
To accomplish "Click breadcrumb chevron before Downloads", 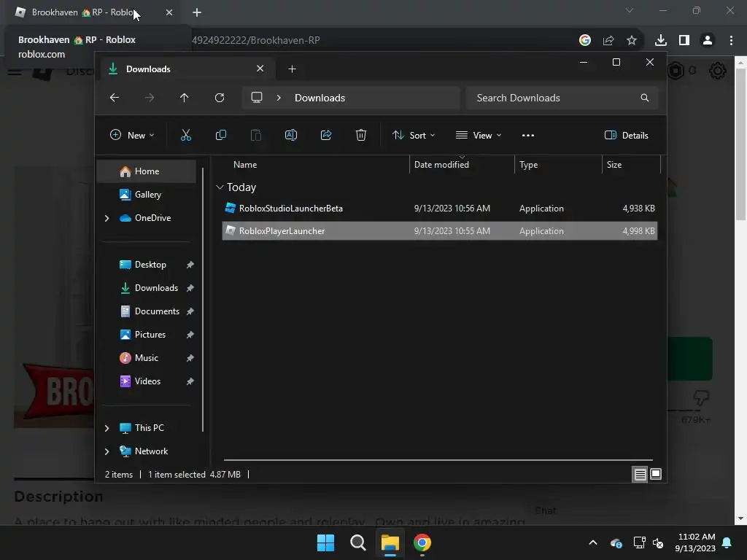I will pyautogui.click(x=279, y=98).
